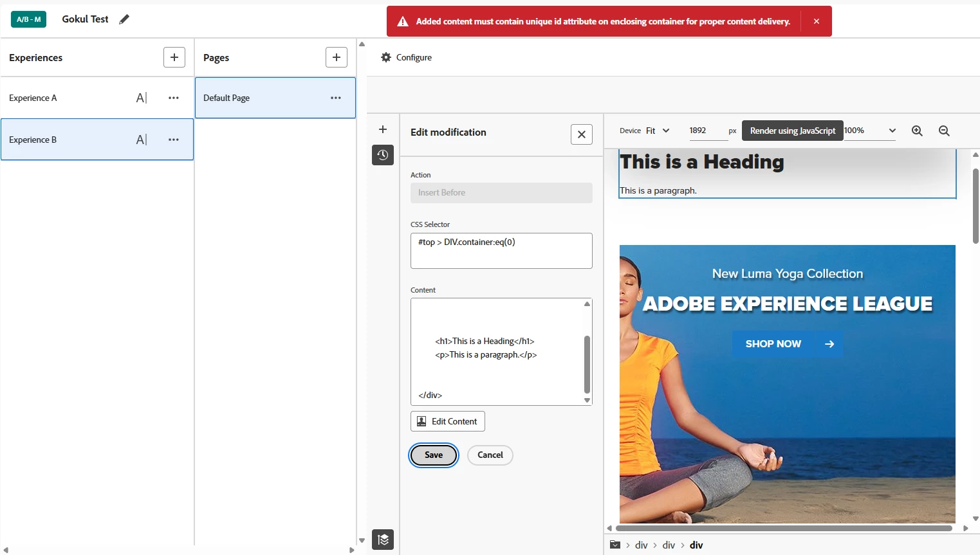Click the Gokul Test activity name
The height and width of the screenshot is (555, 980).
tap(85, 19)
